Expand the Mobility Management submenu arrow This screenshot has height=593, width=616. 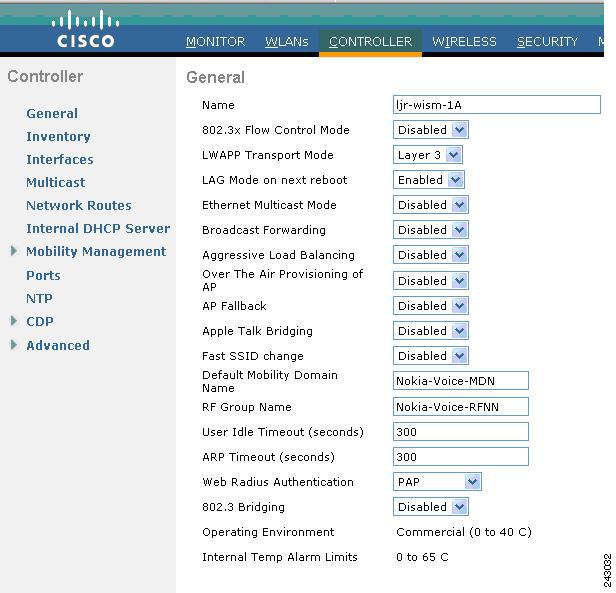point(14,251)
